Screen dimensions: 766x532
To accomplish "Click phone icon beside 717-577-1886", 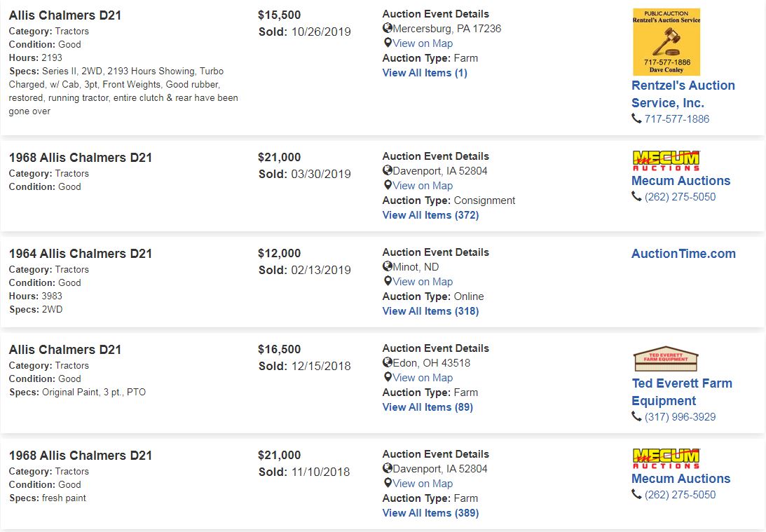I will 636,118.
